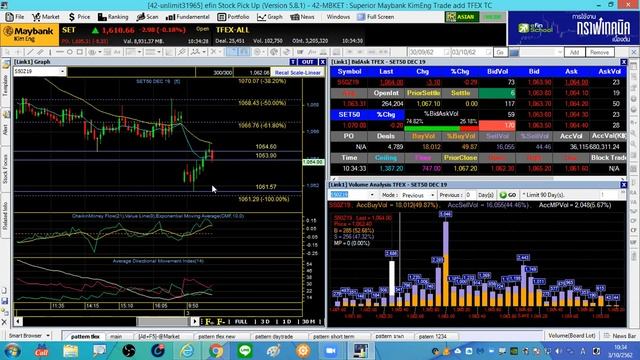
Task: Open the Windows menu
Action: pos(338,17)
